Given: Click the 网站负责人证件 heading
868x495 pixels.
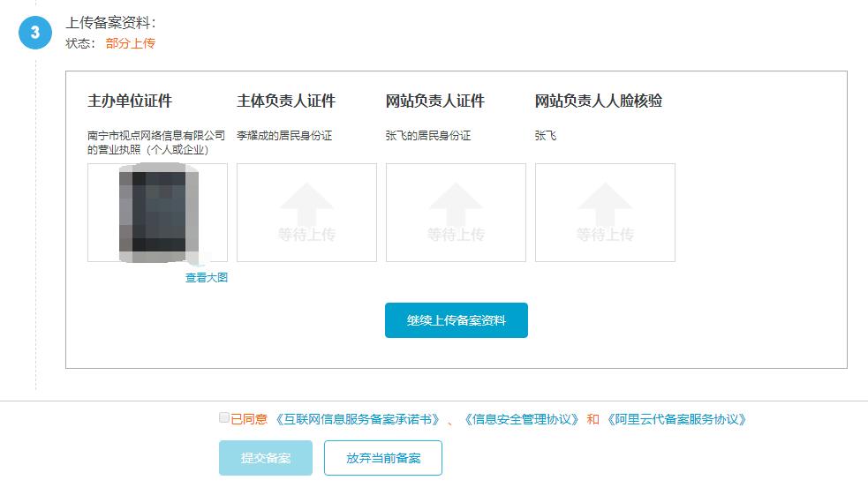Looking at the screenshot, I should click(x=434, y=101).
